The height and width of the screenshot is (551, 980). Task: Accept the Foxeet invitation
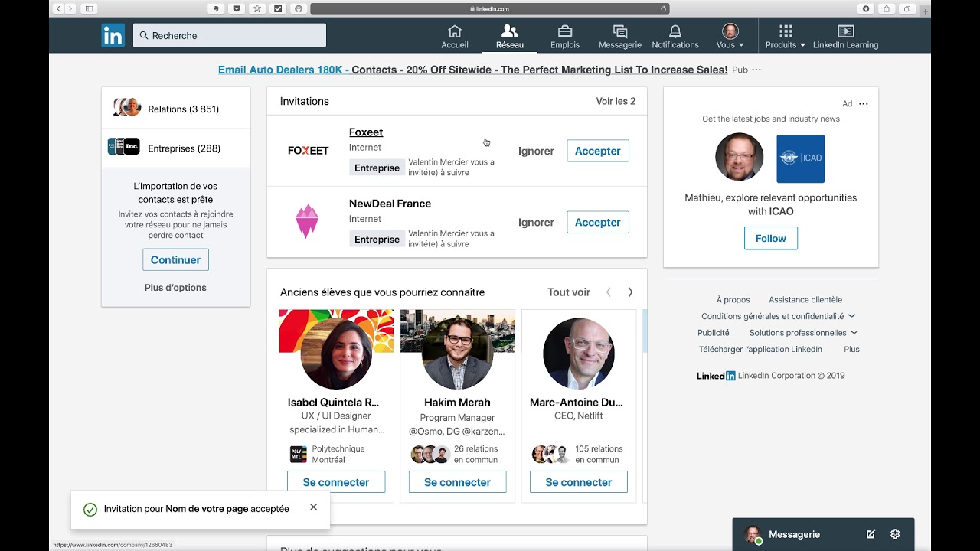(x=598, y=151)
